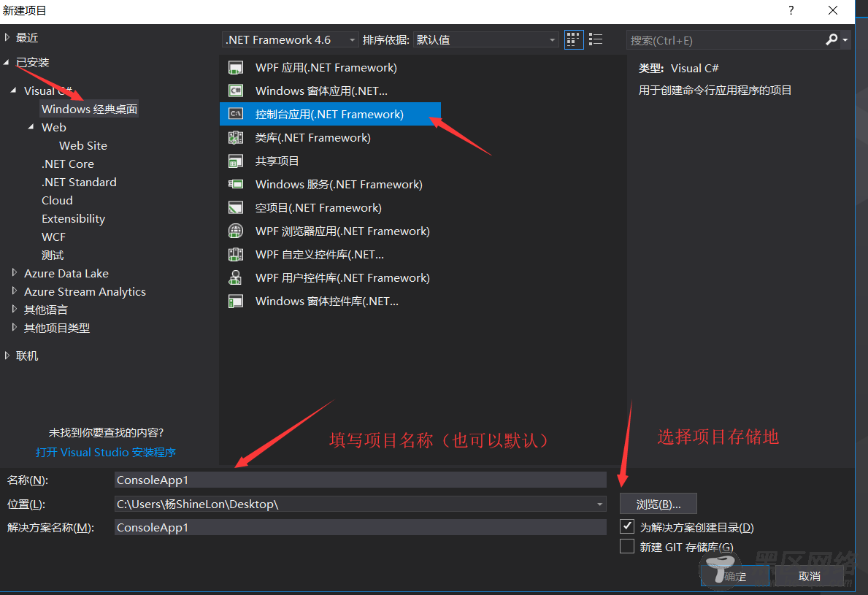868x595 pixels.
Task: Open the 位置 path dropdown arrow
Action: 599,504
